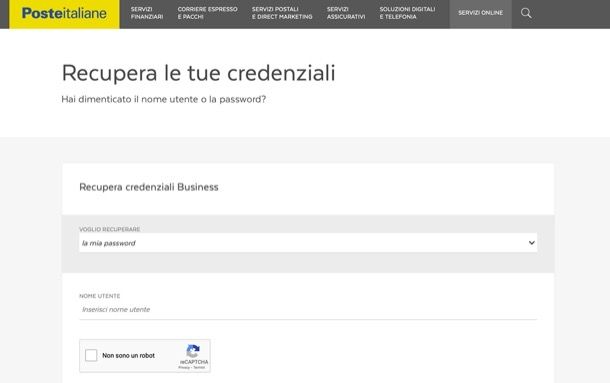610x383 pixels.
Task: Click 'Recupera le tue credenziali' heading
Action: pos(198,73)
